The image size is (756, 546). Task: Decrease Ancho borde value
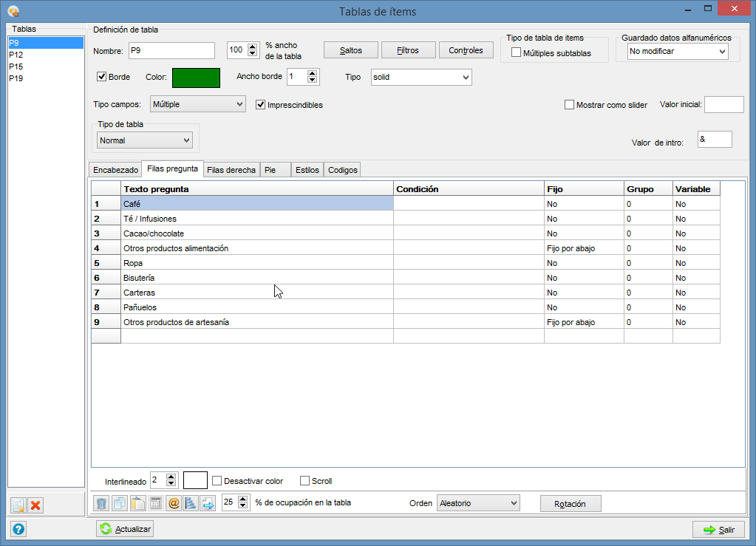(313, 80)
